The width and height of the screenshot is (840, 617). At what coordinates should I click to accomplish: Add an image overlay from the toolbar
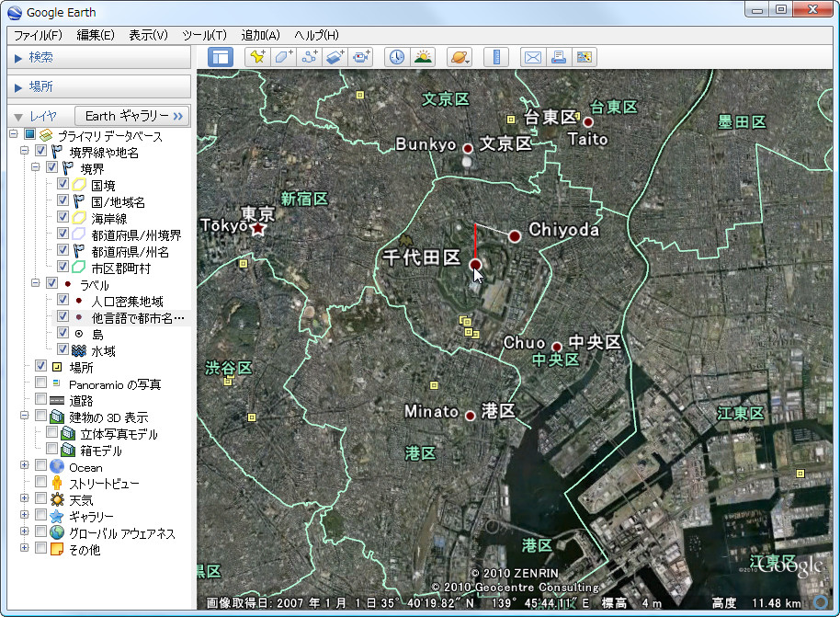point(335,57)
